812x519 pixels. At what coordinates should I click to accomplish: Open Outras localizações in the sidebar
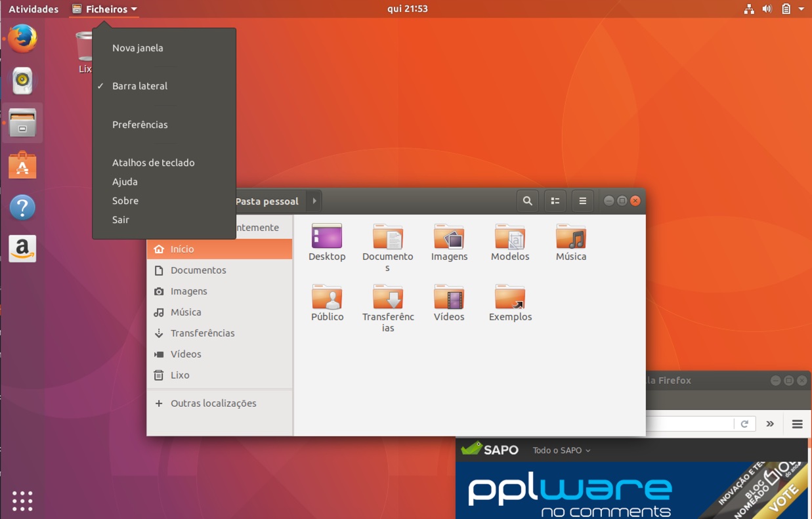coord(213,404)
